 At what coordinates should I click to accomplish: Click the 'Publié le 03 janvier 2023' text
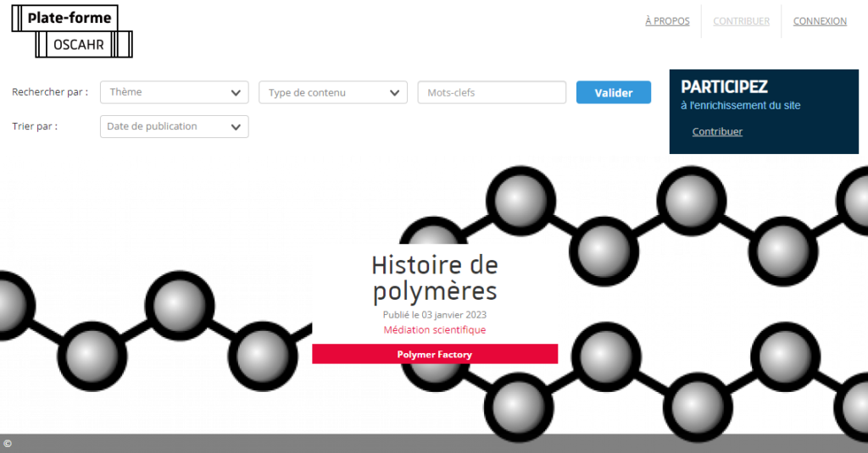point(435,315)
